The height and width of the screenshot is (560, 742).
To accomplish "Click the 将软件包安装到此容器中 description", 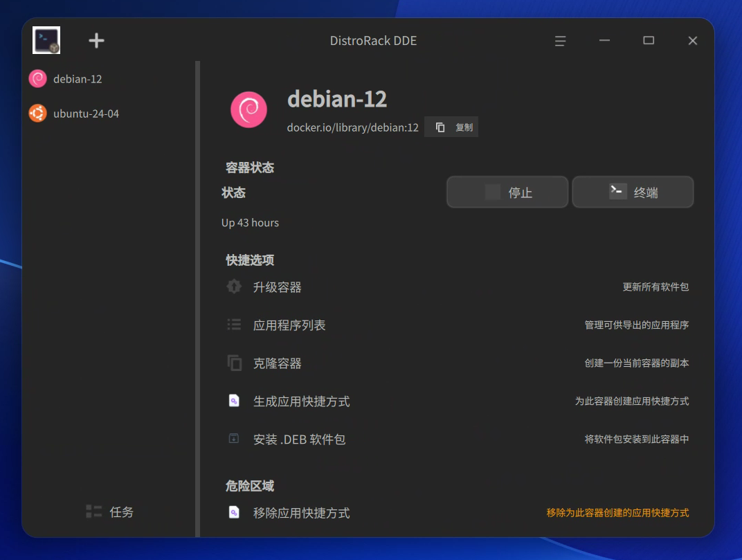I will pyautogui.click(x=637, y=439).
